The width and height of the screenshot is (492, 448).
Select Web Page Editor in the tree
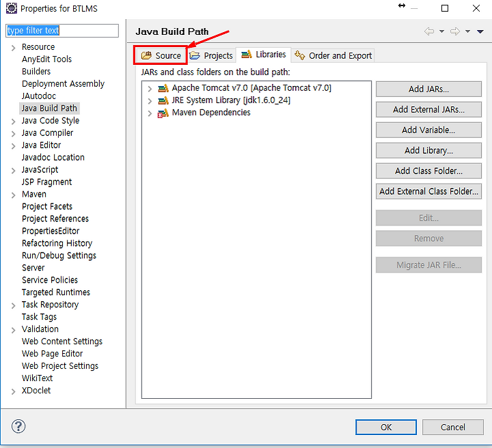pos(53,354)
